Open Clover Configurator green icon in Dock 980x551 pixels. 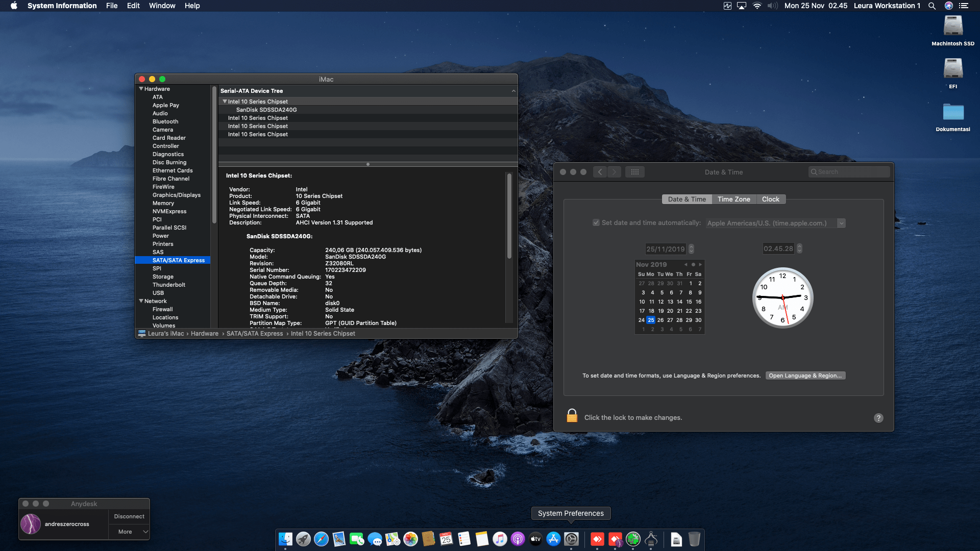(x=633, y=539)
